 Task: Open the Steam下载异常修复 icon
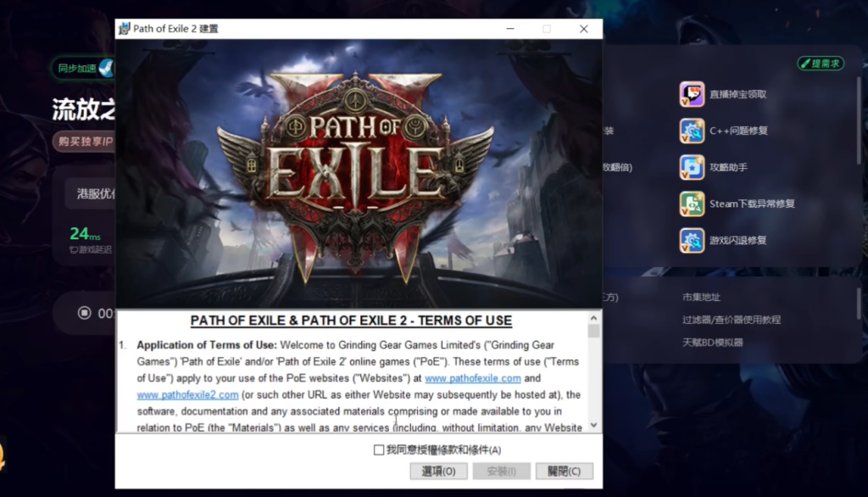tap(692, 204)
